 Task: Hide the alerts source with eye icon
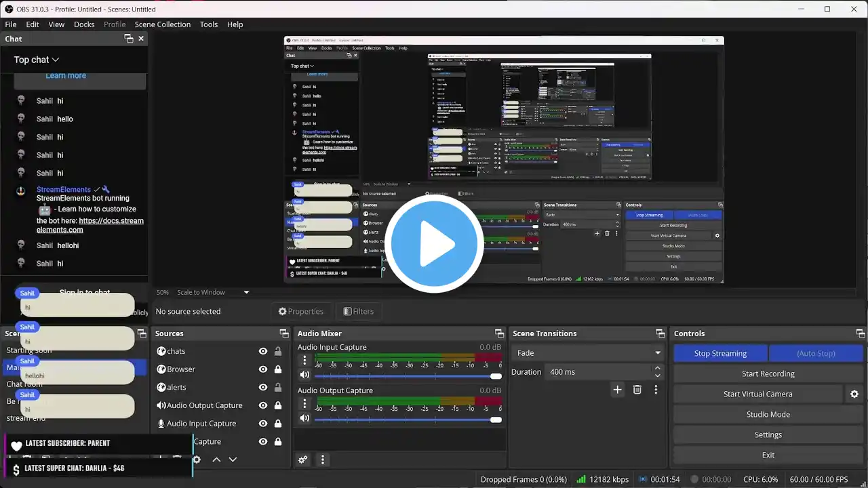point(263,387)
